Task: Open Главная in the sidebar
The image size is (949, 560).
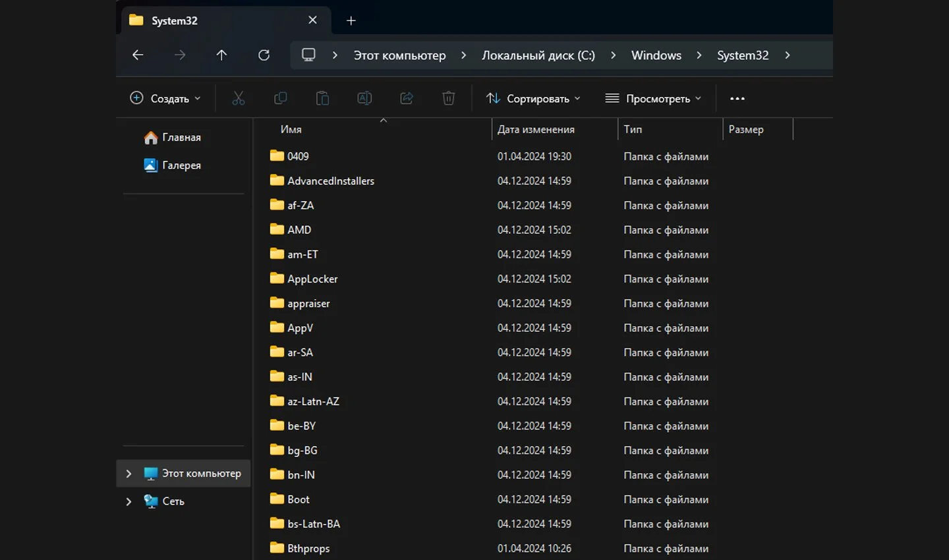Action: point(173,137)
